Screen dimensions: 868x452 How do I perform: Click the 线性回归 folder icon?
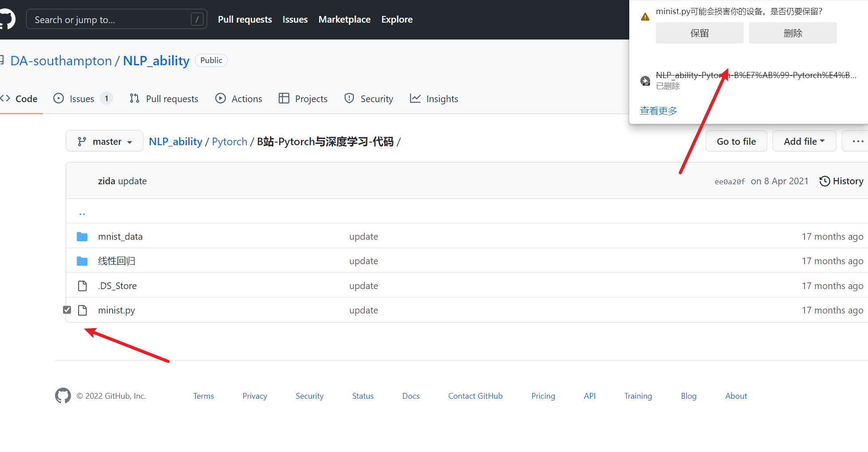pos(82,261)
